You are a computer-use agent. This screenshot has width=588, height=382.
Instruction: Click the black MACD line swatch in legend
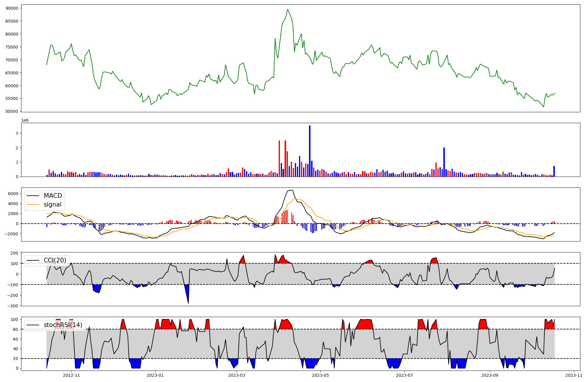(33, 196)
